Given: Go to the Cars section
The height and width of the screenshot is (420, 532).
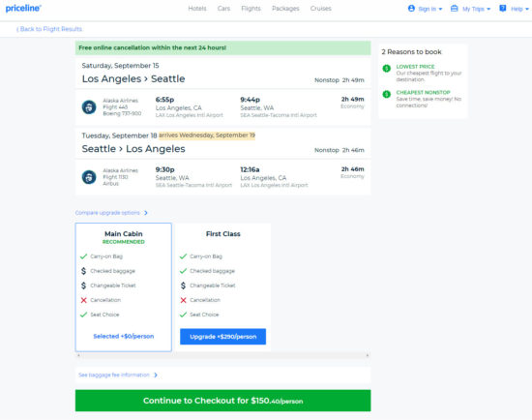Looking at the screenshot, I should 223,9.
